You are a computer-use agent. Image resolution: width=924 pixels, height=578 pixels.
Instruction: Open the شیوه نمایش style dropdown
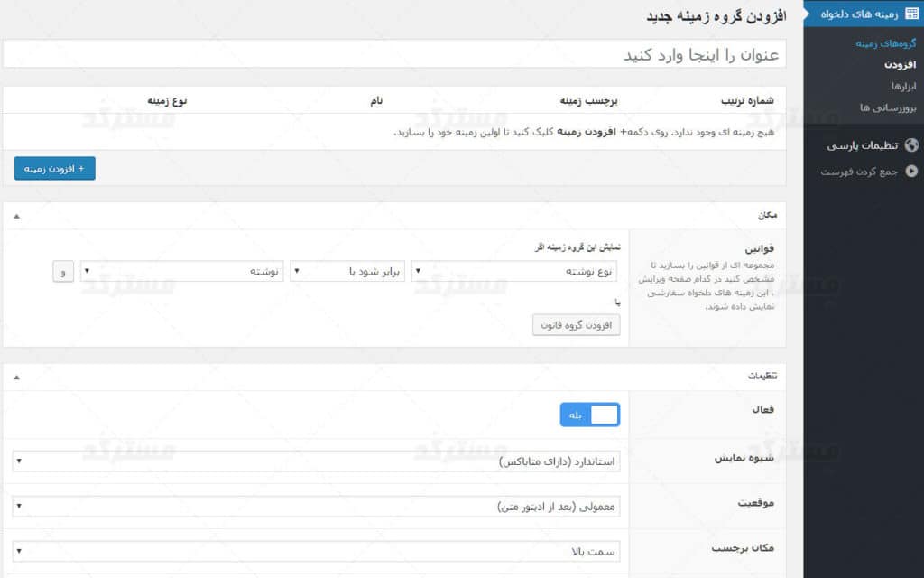[316, 461]
